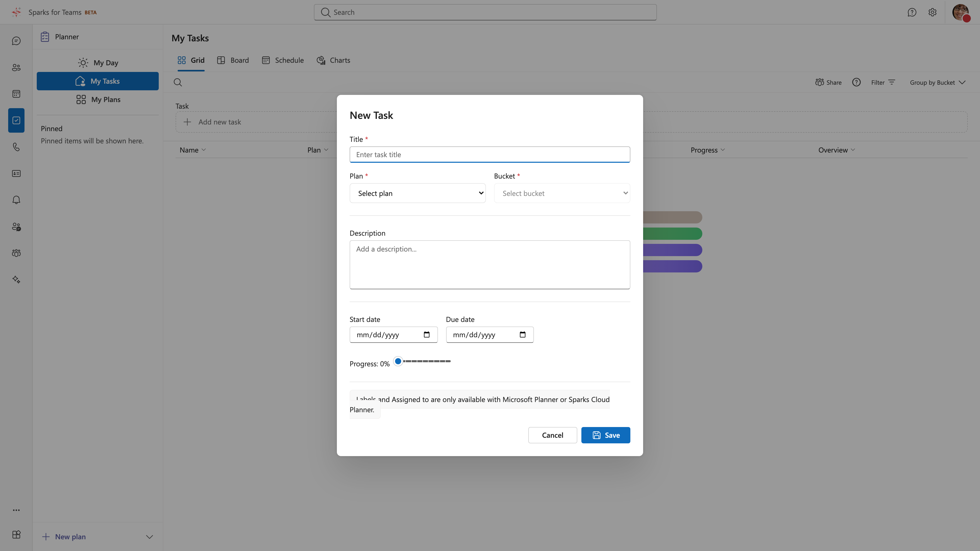Click the task search magnifier icon
Screen dimensions: 980x551
coord(178,82)
